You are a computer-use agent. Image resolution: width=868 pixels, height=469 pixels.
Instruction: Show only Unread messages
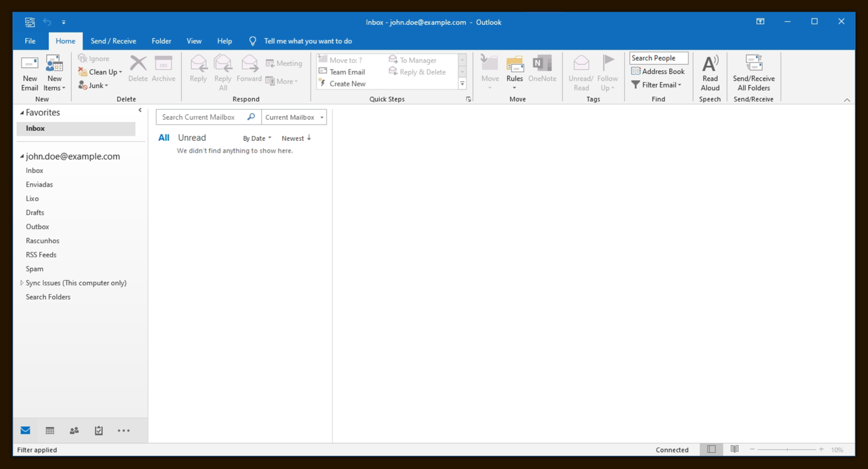coord(192,138)
